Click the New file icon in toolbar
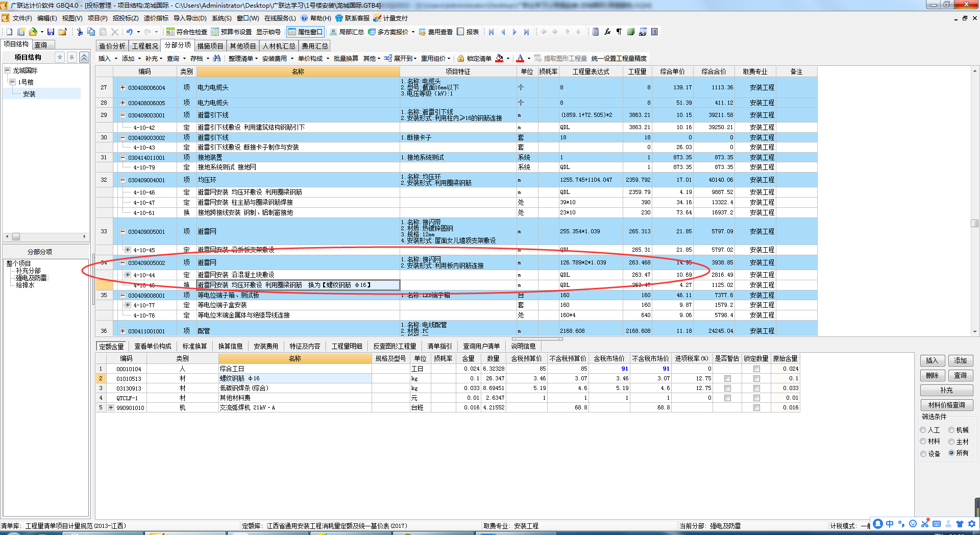 coord(9,32)
